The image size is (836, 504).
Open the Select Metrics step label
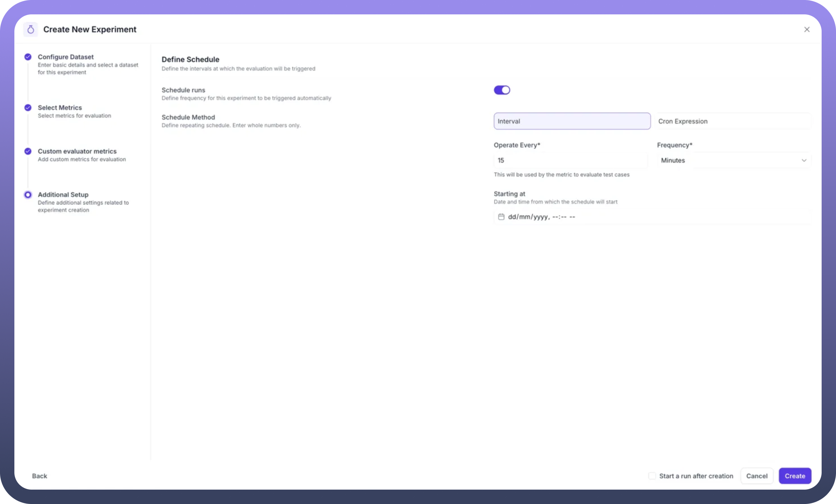pos(60,107)
